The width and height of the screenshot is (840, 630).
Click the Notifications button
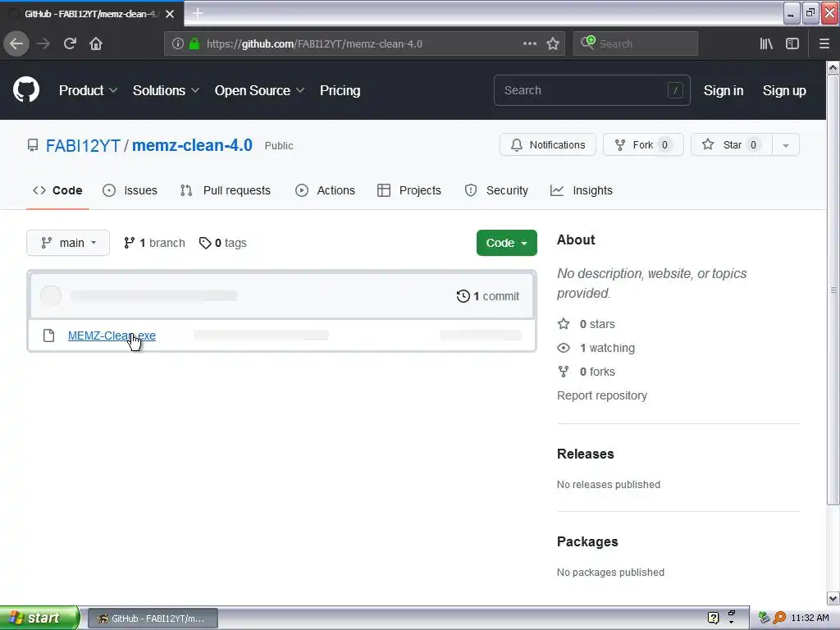[547, 144]
